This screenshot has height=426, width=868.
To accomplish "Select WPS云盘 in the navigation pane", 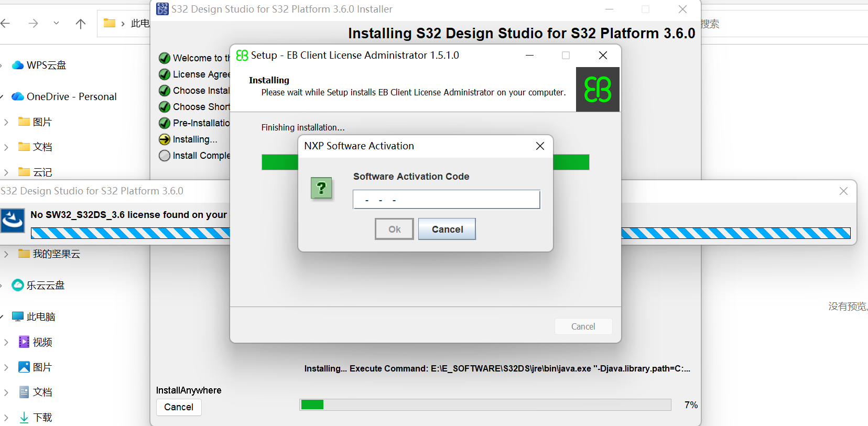I will tap(46, 65).
